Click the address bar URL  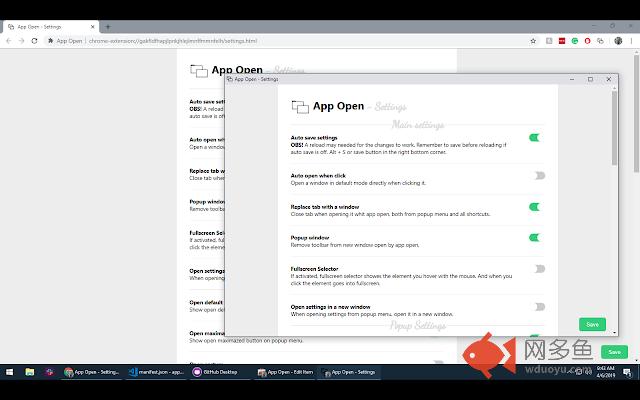point(173,41)
